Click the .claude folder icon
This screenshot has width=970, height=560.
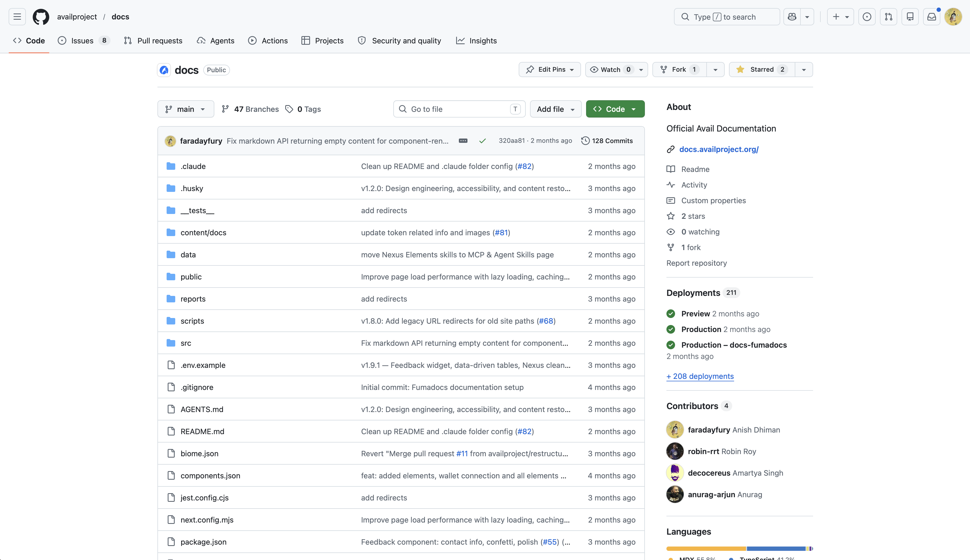[x=171, y=166]
